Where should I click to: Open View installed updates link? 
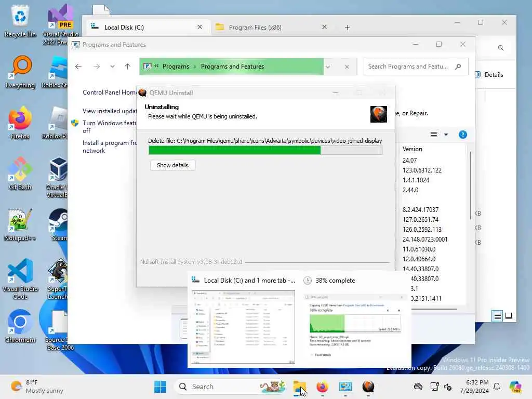pos(109,111)
